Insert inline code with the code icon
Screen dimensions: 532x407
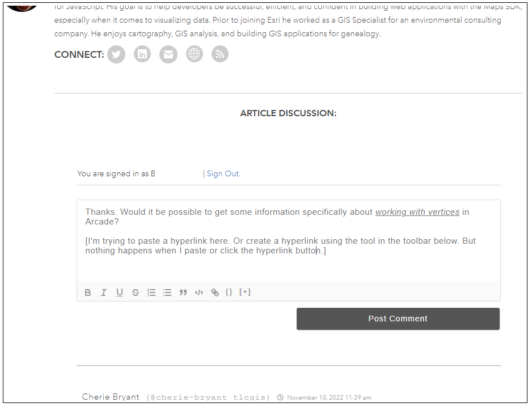[199, 292]
